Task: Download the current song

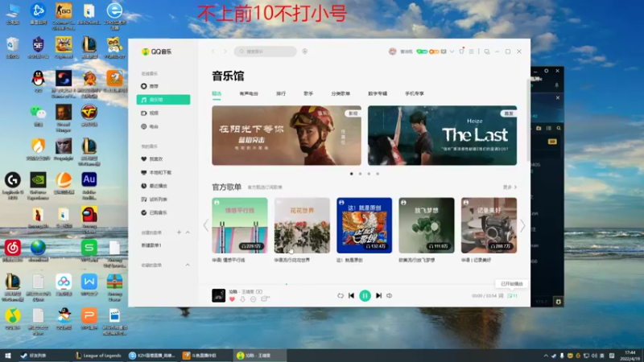Action: pos(243,299)
